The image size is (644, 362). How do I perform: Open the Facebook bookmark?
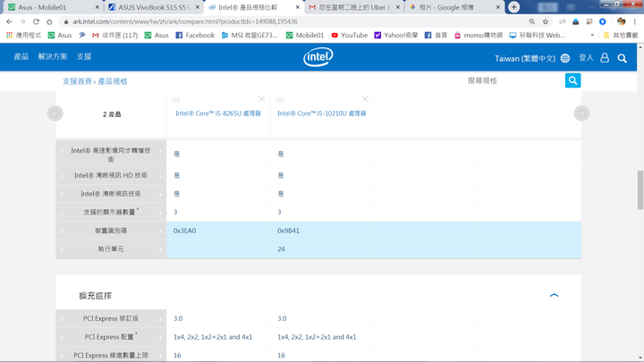[x=195, y=35]
